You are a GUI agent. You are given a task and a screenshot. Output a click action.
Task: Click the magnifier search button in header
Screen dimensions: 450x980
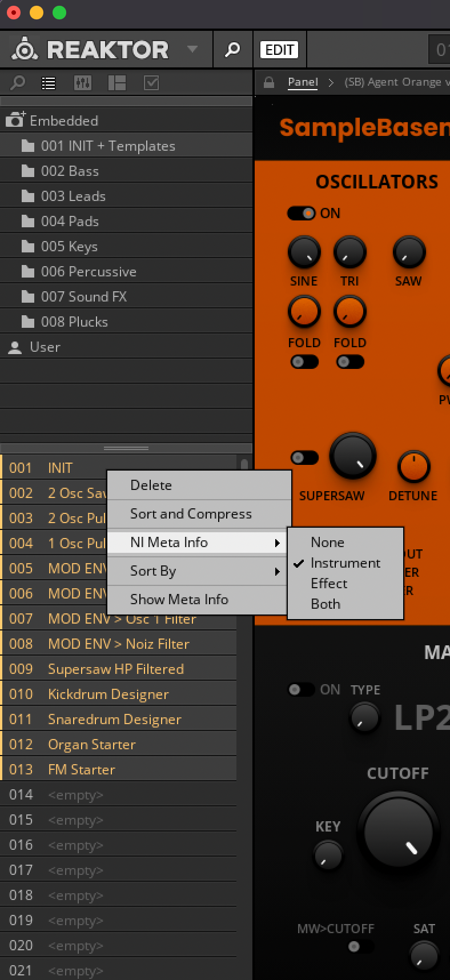[x=232, y=50]
